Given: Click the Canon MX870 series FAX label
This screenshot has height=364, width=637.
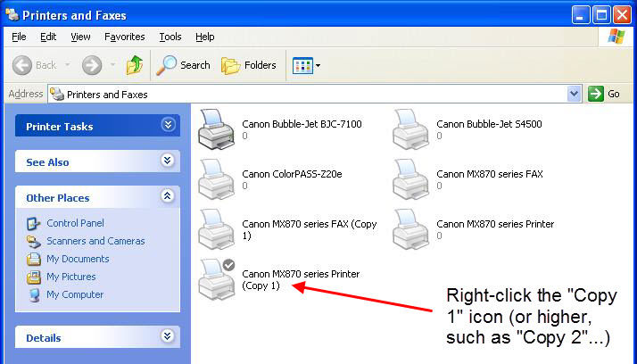Looking at the screenshot, I should tap(490, 174).
